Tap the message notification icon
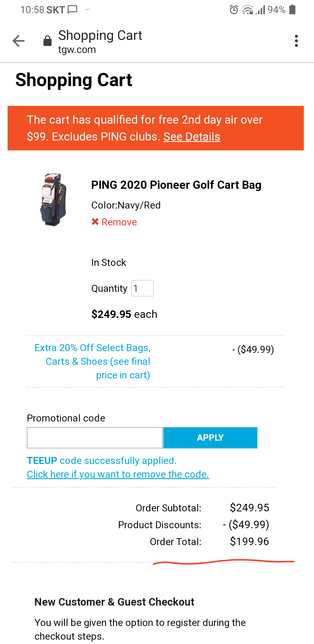This screenshot has width=314, height=644. click(x=72, y=10)
